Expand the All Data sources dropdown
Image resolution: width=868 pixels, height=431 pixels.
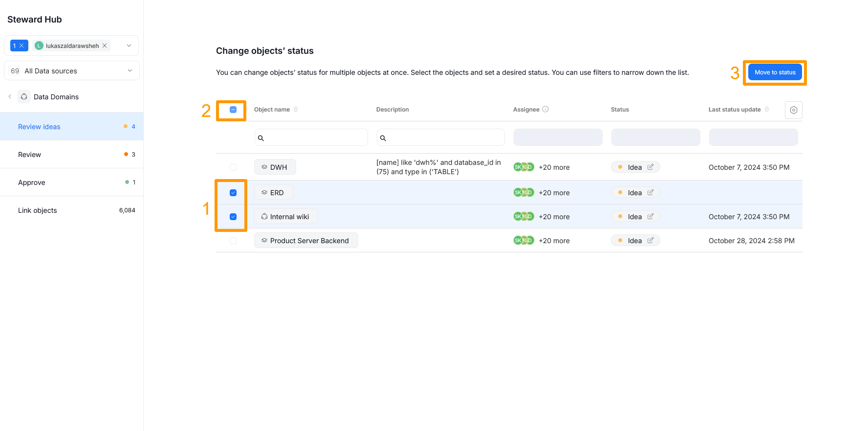coord(130,70)
